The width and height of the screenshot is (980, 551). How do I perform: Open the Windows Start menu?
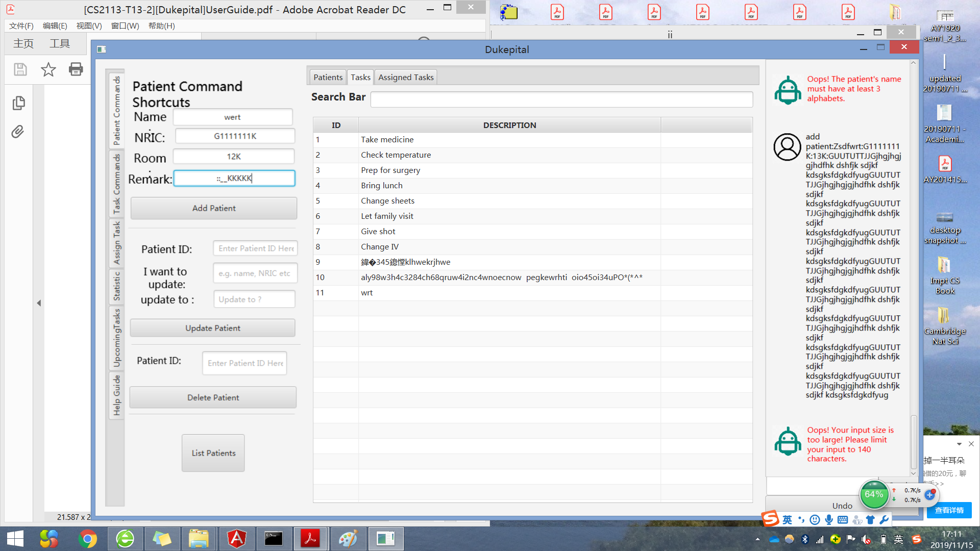pyautogui.click(x=15, y=539)
